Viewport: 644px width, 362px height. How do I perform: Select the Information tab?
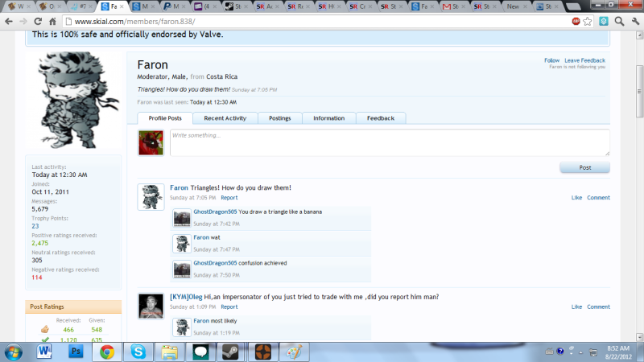click(328, 118)
